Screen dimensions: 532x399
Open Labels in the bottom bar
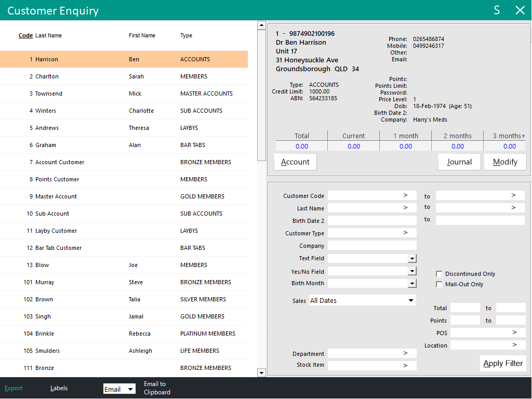[x=59, y=388]
